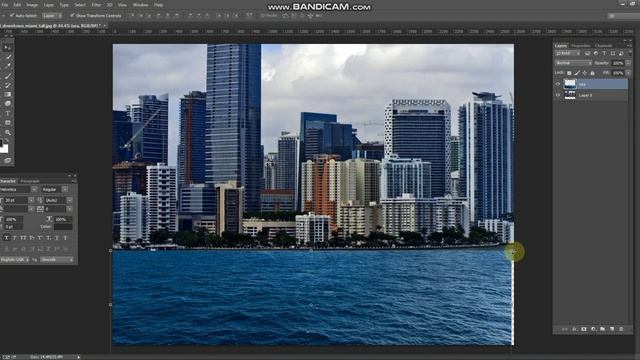Open the Auto-Select Layer dropdown

click(52, 16)
